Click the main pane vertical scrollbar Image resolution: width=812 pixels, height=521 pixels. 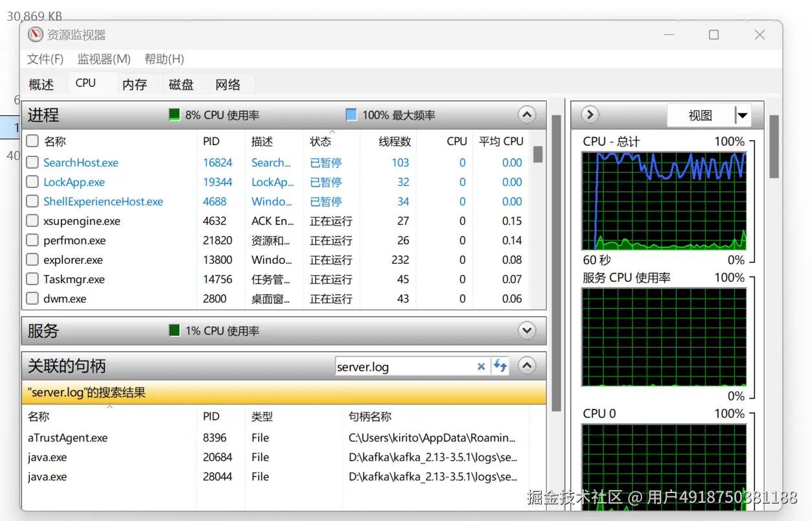pos(556,262)
